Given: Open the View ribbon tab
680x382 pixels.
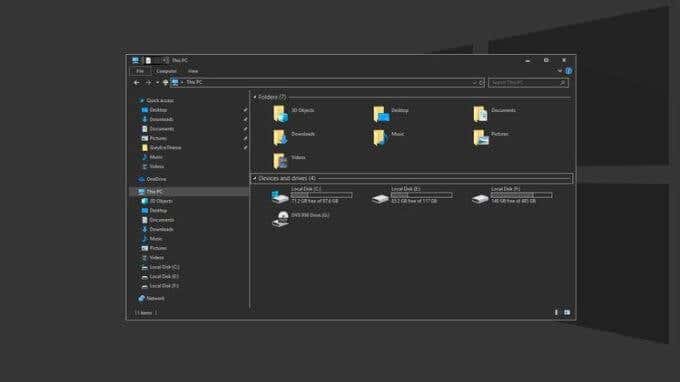Looking at the screenshot, I should pyautogui.click(x=193, y=71).
